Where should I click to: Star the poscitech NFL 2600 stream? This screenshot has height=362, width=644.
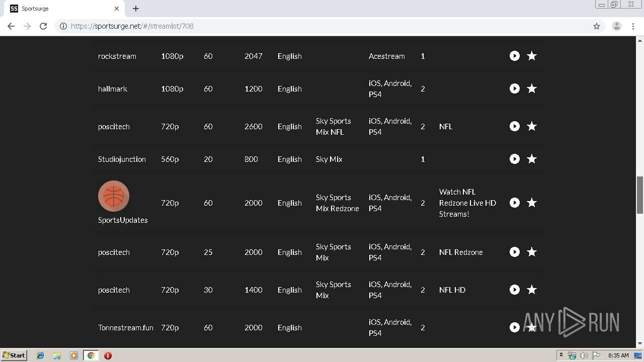[x=531, y=126]
